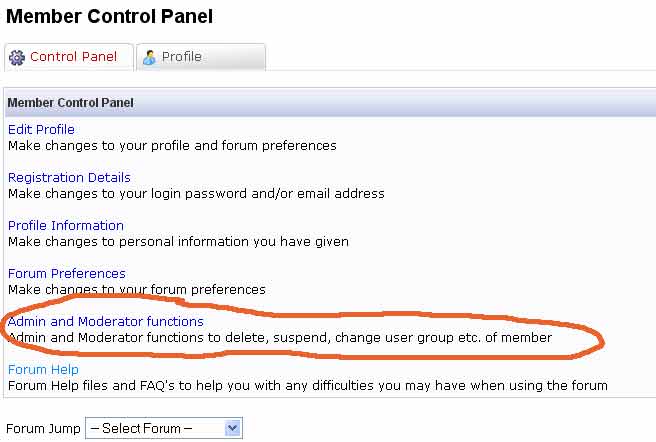Visit the Forum Help link
The image size is (656, 442).
(x=43, y=369)
